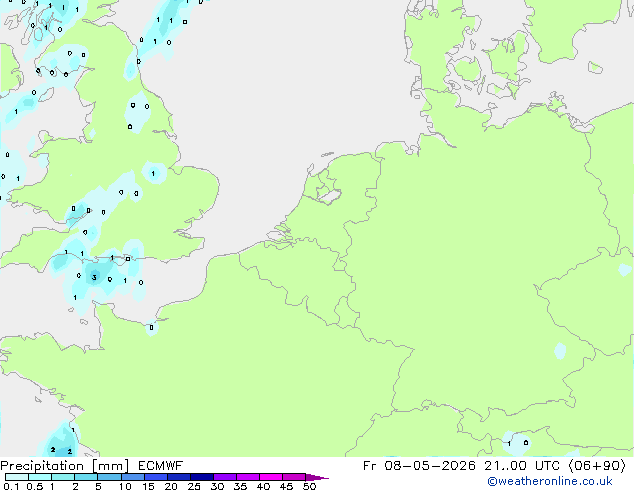Click the '15' legend scale label
The height and width of the screenshot is (490, 634).
tap(148, 486)
